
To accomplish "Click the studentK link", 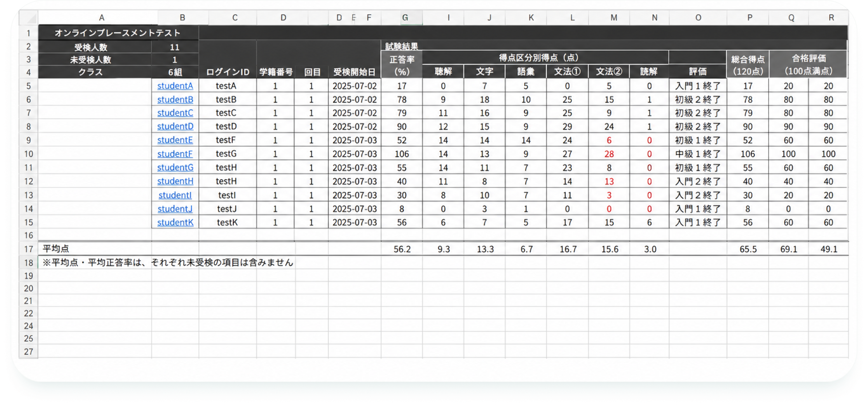I will click(x=175, y=223).
